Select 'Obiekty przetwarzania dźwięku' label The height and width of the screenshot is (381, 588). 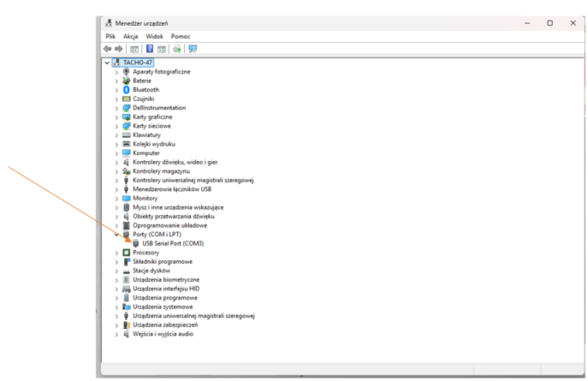click(x=174, y=217)
